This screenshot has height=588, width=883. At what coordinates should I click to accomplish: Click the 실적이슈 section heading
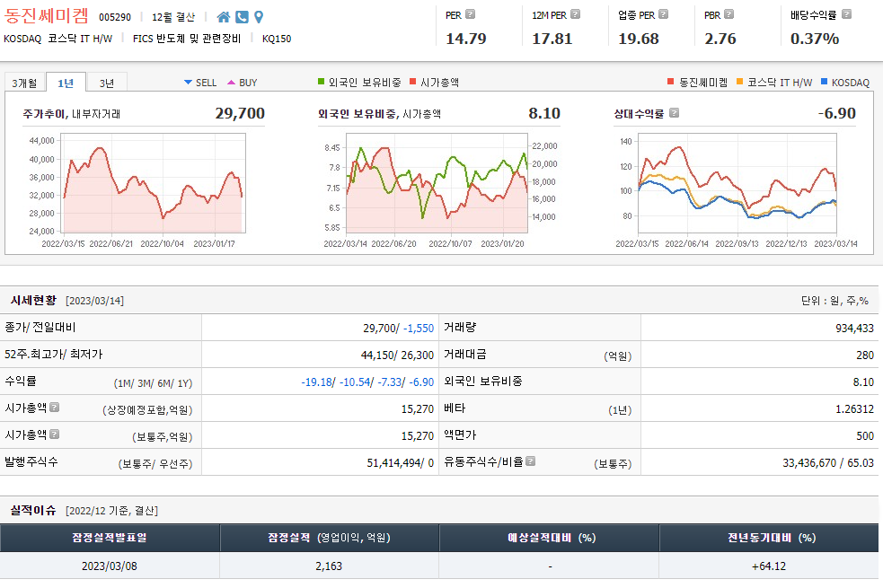pyautogui.click(x=33, y=511)
